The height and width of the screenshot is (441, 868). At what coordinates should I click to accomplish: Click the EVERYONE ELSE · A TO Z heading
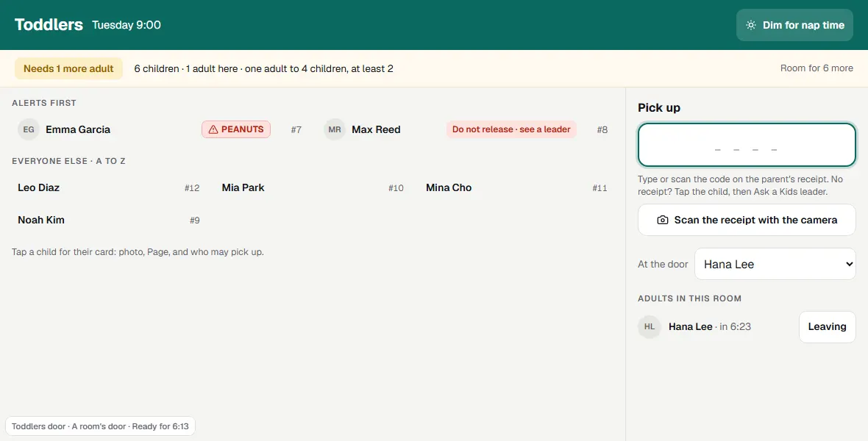[68, 161]
